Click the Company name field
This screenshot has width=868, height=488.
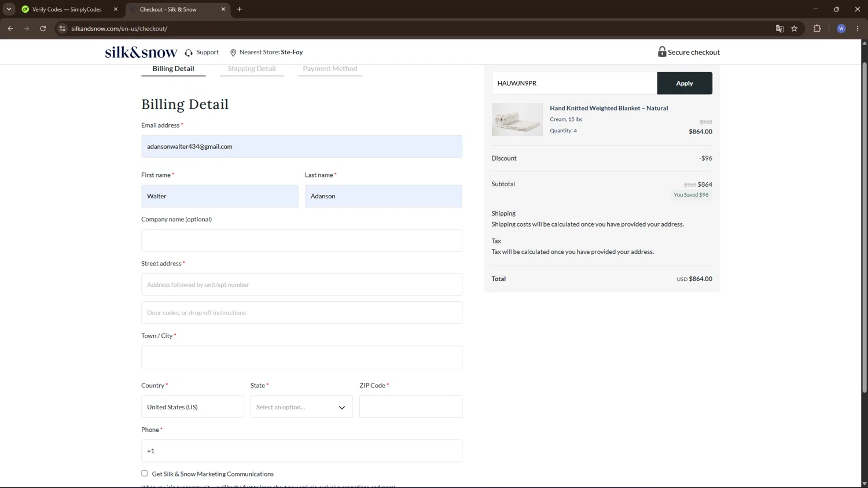301,241
